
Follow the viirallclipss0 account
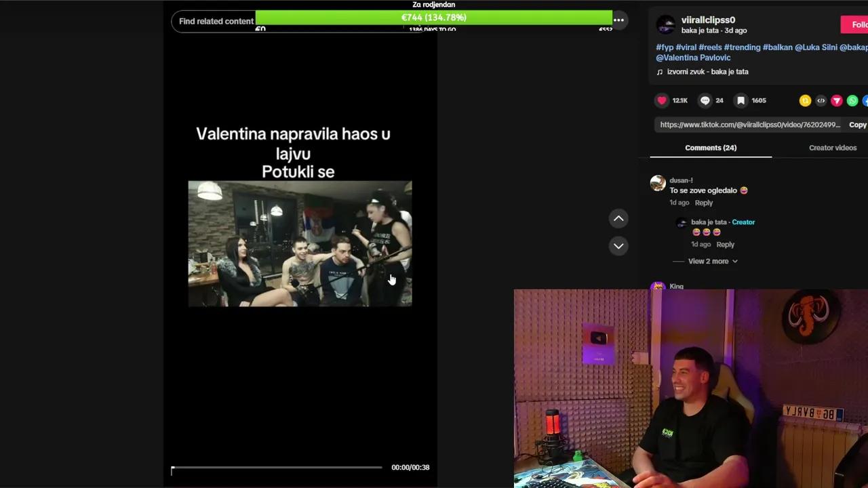(x=857, y=24)
